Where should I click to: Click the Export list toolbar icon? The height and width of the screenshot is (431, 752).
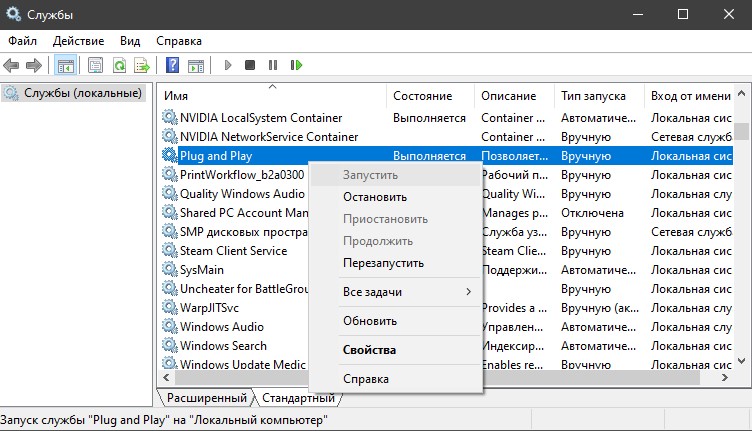(x=142, y=65)
